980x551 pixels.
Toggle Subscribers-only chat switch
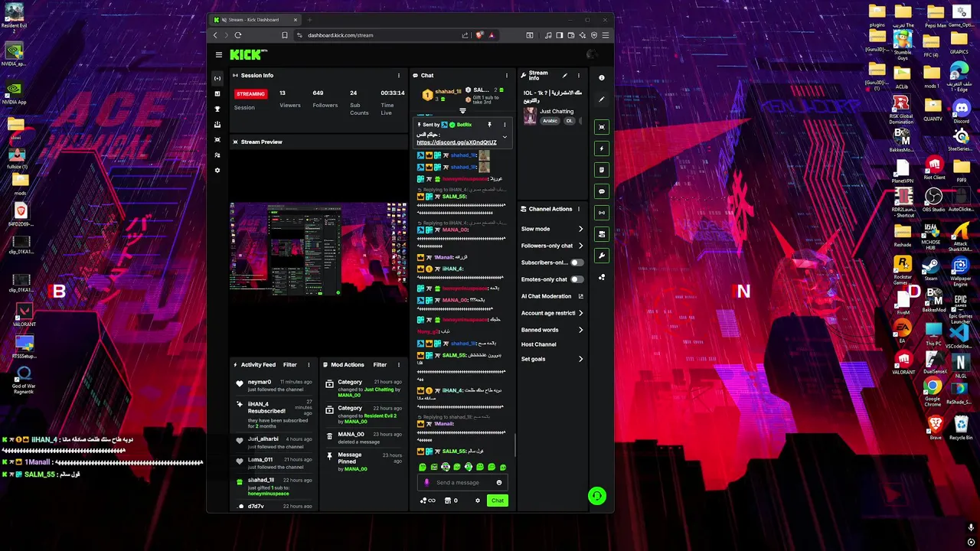coord(577,262)
